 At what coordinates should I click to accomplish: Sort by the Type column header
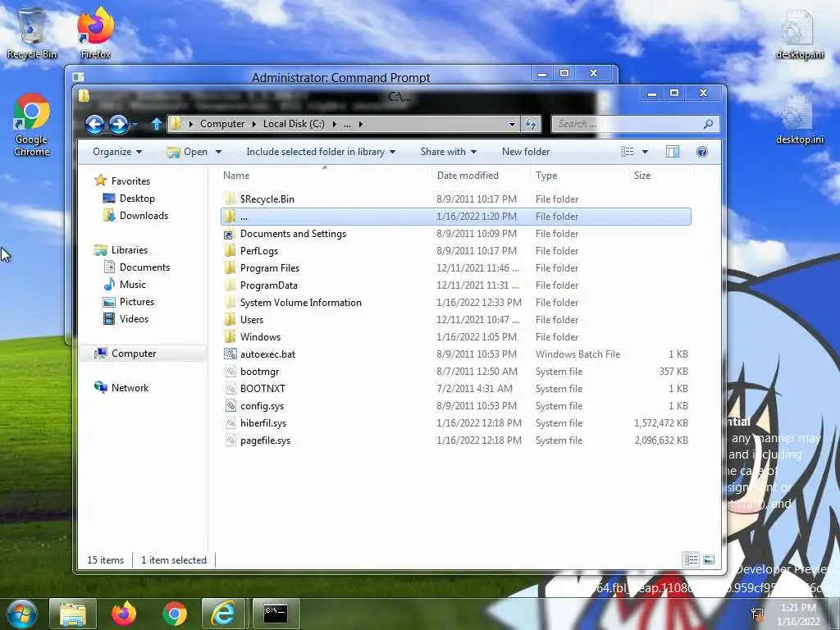pyautogui.click(x=578, y=176)
